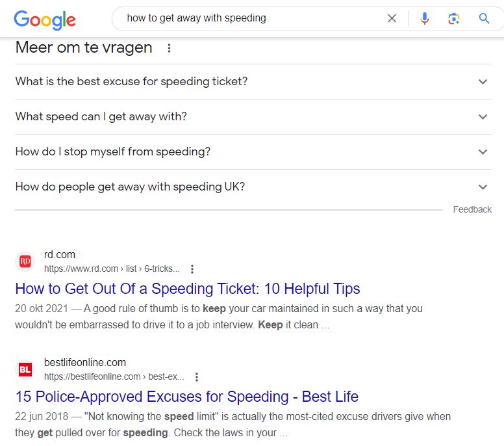Clear the search query with X
The height and width of the screenshot is (446, 504).
[x=392, y=18]
